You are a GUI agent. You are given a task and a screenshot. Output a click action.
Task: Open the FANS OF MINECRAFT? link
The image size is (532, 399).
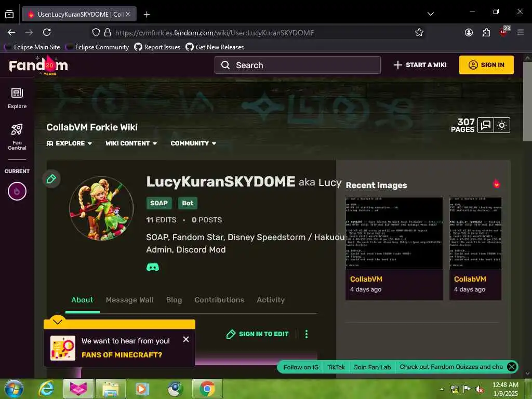coord(122,355)
